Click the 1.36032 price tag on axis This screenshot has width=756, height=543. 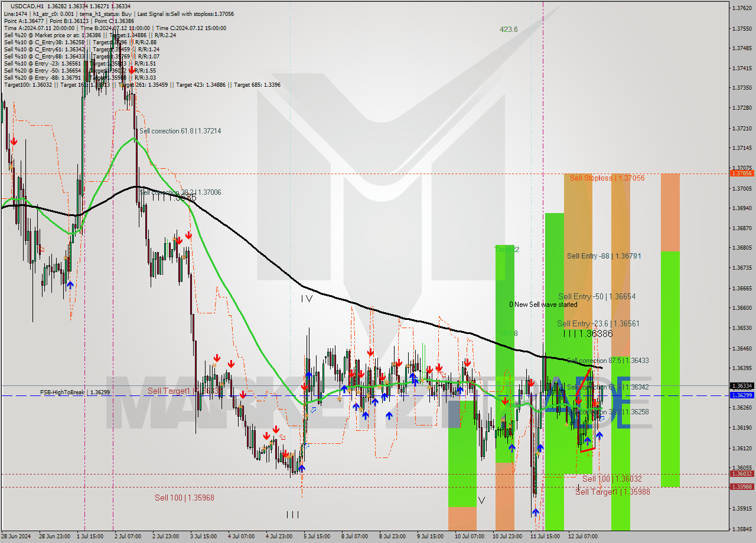pos(742,474)
